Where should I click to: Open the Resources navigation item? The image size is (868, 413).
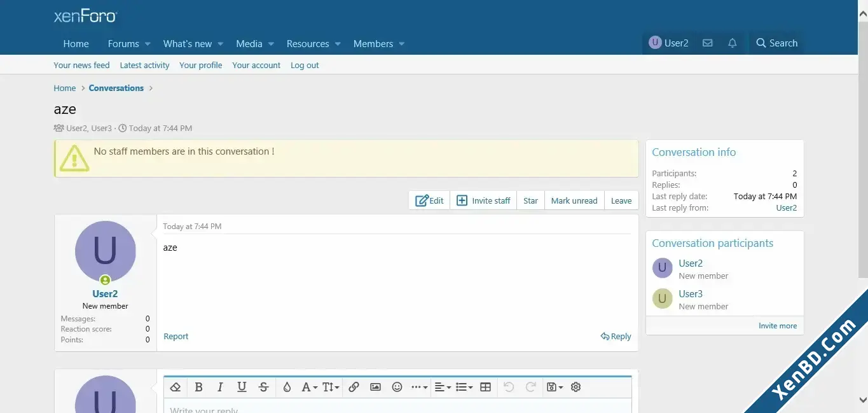(x=308, y=44)
